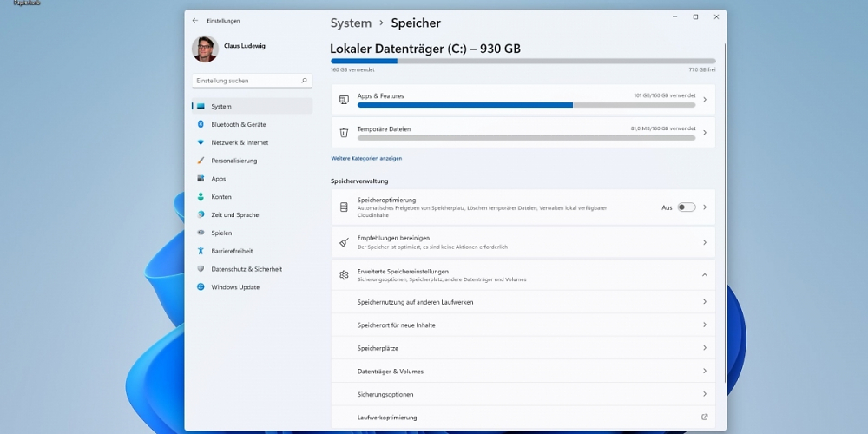Open Barrierefreiheit label in sidebar
This screenshot has width=868, height=434.
232,252
